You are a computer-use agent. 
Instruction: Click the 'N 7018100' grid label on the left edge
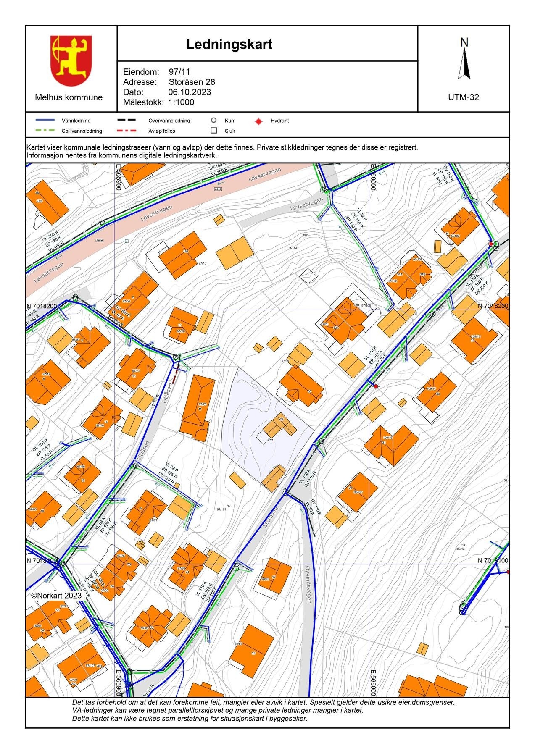click(x=42, y=561)
